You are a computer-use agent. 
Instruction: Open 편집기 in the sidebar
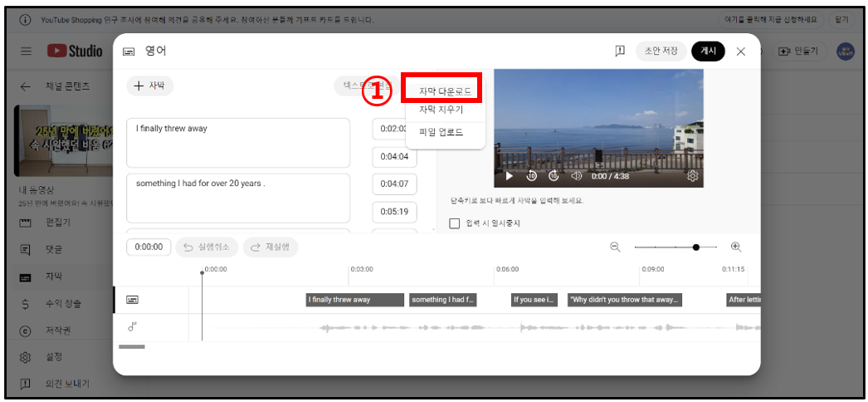click(x=58, y=223)
